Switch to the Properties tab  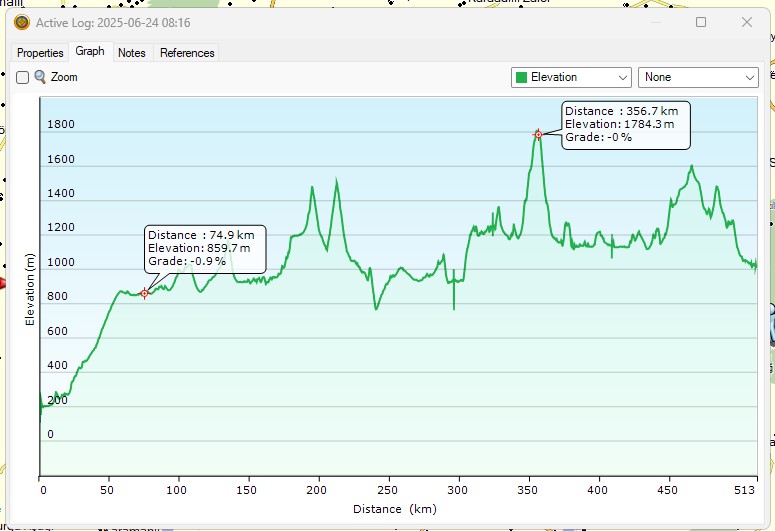pyautogui.click(x=40, y=53)
